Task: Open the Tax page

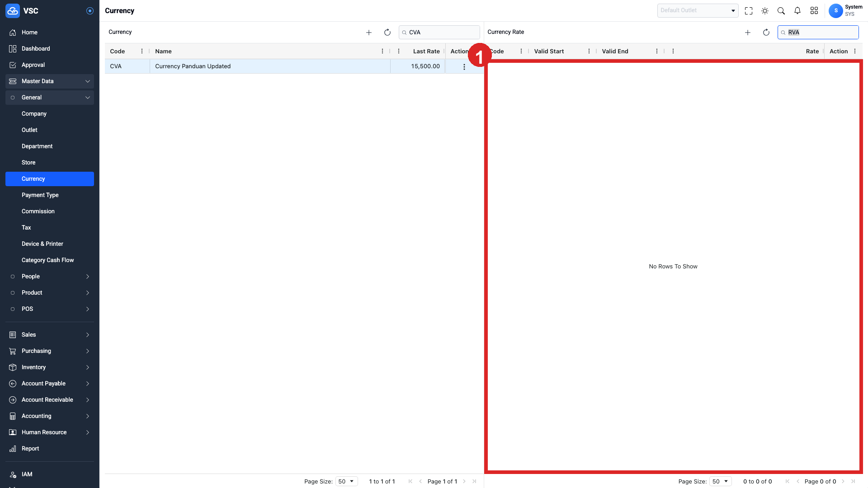Action: [x=50, y=228]
